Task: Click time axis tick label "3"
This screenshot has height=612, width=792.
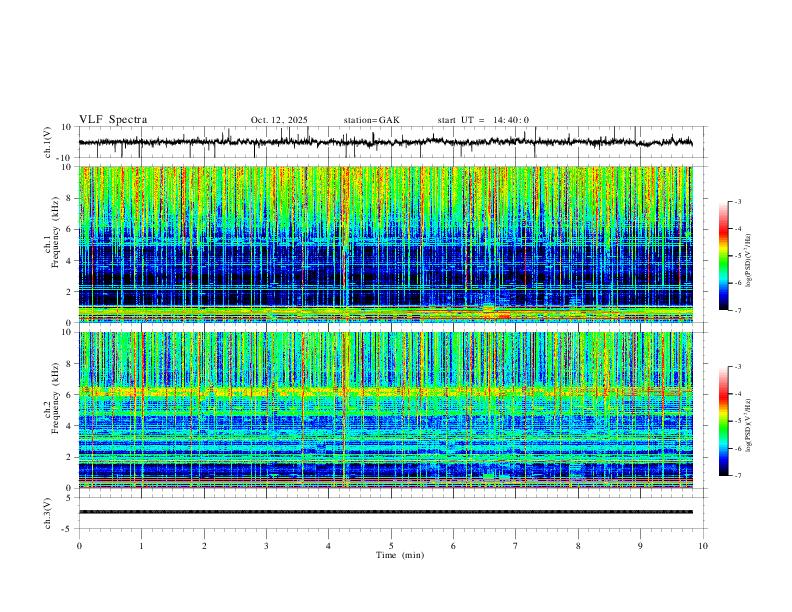Action: [x=266, y=546]
